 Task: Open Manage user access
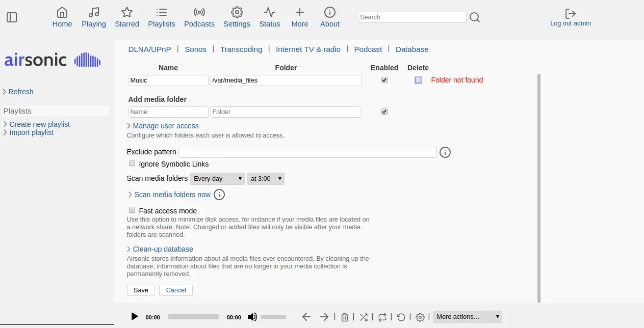coord(166,126)
